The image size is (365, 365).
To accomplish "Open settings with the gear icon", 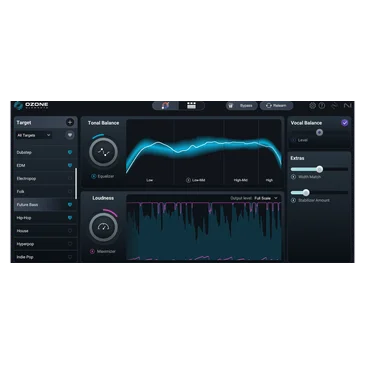I will 312,106.
